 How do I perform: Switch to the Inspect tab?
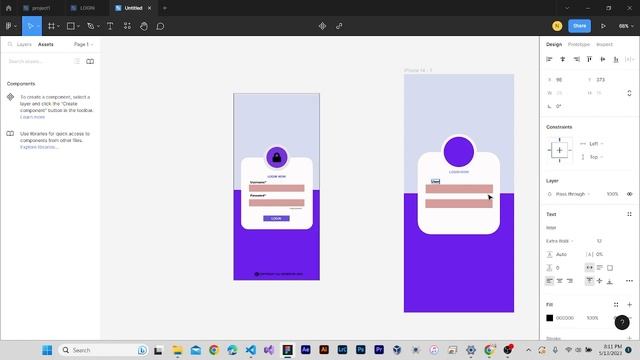(604, 44)
